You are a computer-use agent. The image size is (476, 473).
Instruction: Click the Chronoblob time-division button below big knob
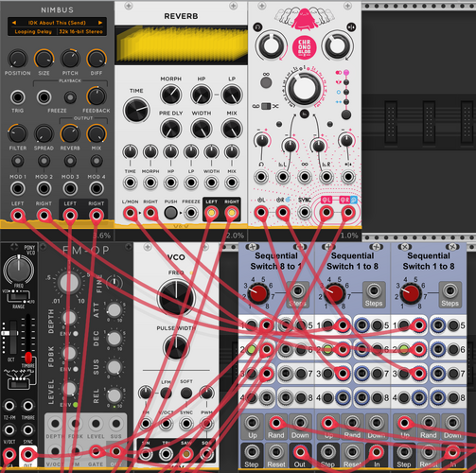point(304,114)
